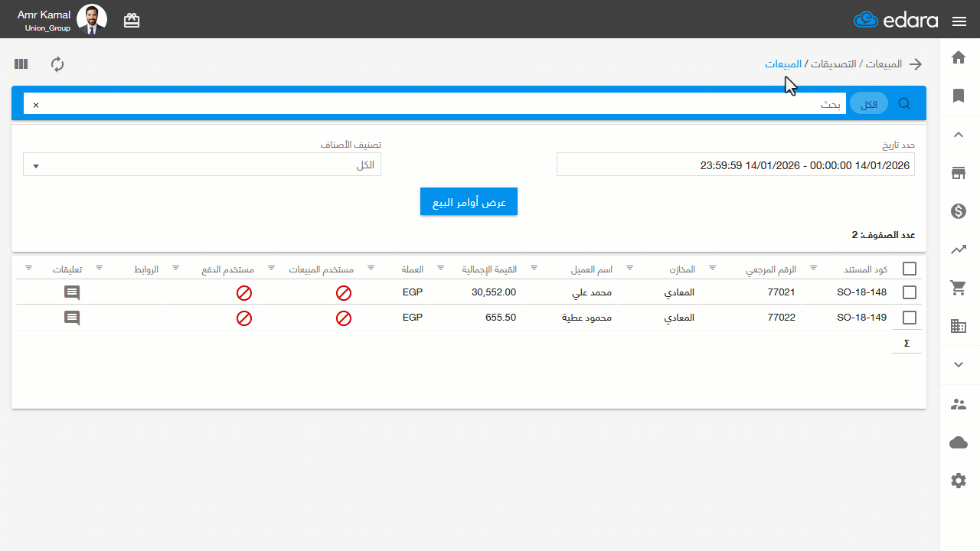Select the checkbox for SO-18-148
Screen dimensions: 980x551
pos(910,292)
